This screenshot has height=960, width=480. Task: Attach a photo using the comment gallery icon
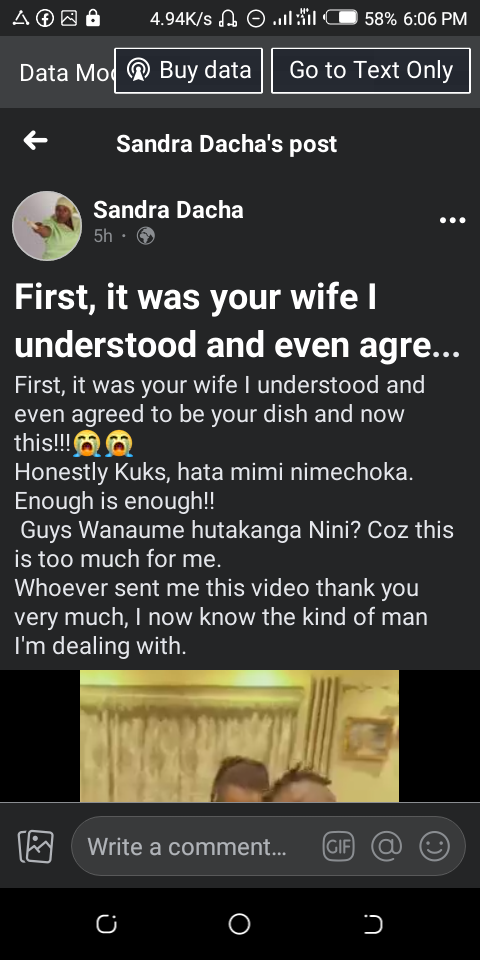(36, 847)
